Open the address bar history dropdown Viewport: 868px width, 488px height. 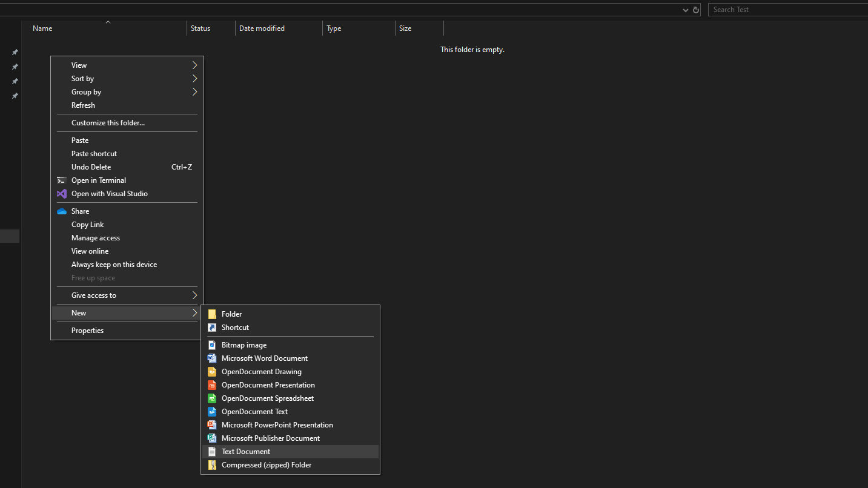click(686, 10)
